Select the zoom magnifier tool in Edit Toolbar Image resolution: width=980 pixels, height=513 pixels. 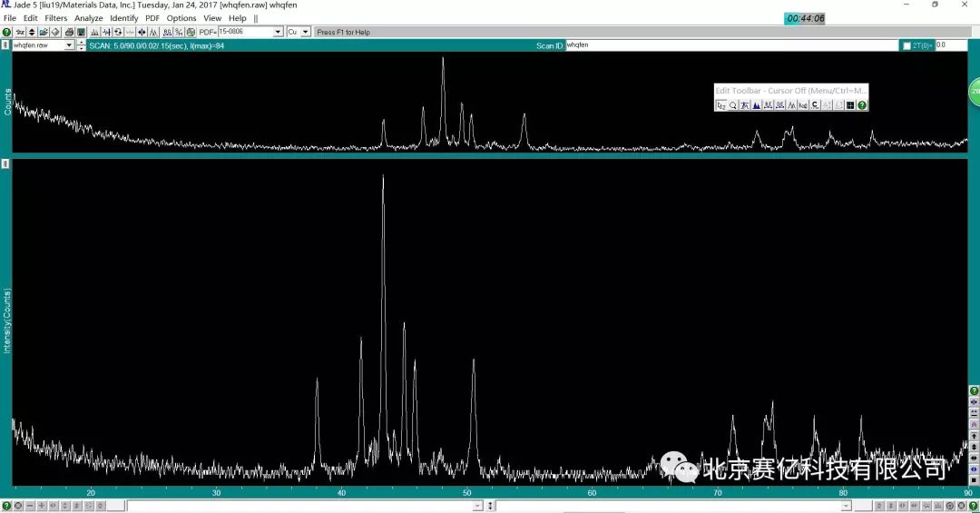pyautogui.click(x=733, y=105)
